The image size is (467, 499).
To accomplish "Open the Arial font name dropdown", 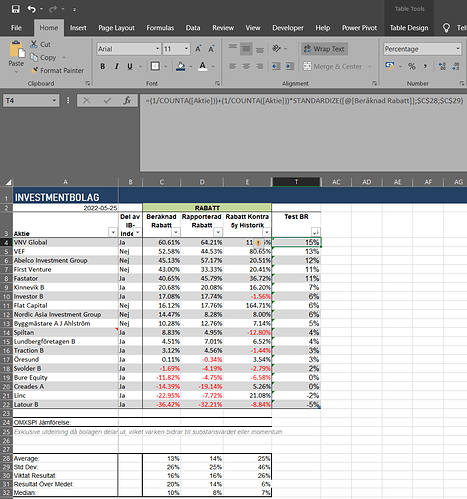I will pos(157,49).
